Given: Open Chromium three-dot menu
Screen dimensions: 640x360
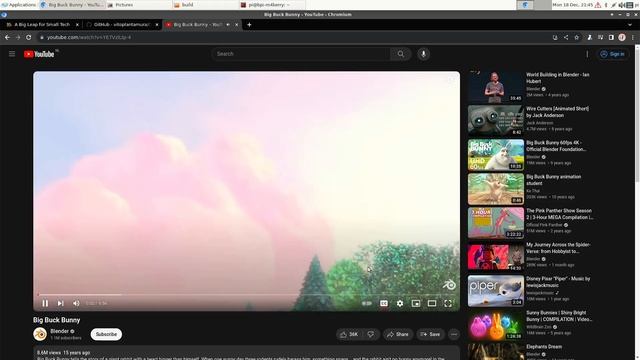Looking at the screenshot, I should coord(633,37).
